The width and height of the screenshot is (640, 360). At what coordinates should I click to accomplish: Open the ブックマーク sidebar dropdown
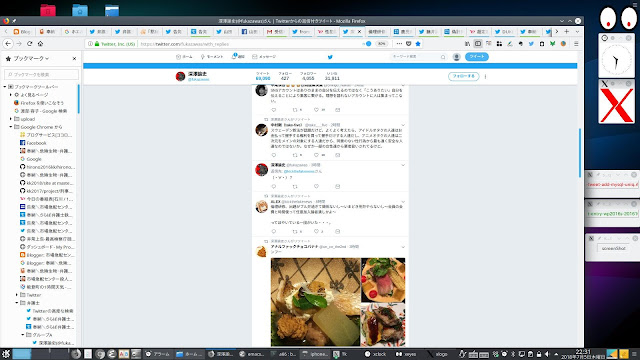tap(31, 58)
